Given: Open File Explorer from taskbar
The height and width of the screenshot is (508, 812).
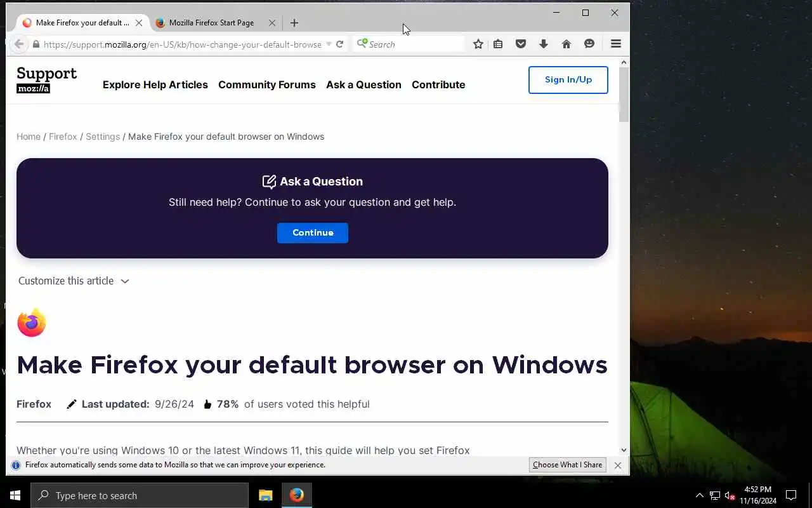Looking at the screenshot, I should click(266, 495).
